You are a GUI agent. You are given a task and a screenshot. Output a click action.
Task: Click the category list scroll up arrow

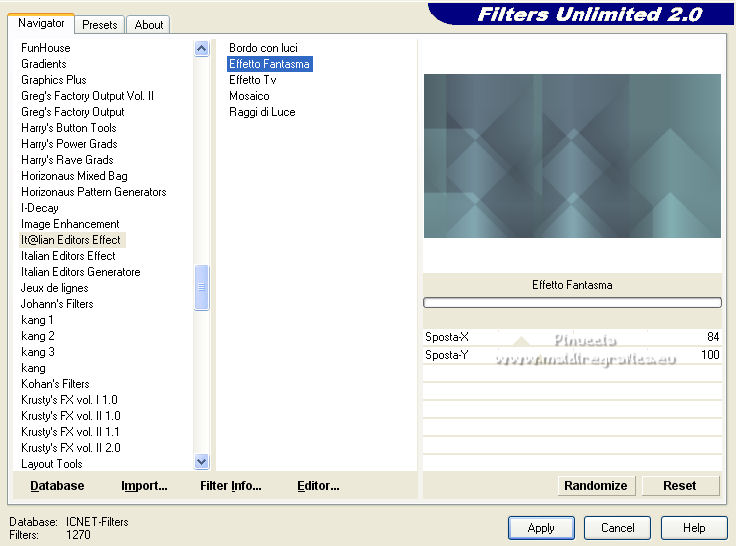tap(201, 48)
